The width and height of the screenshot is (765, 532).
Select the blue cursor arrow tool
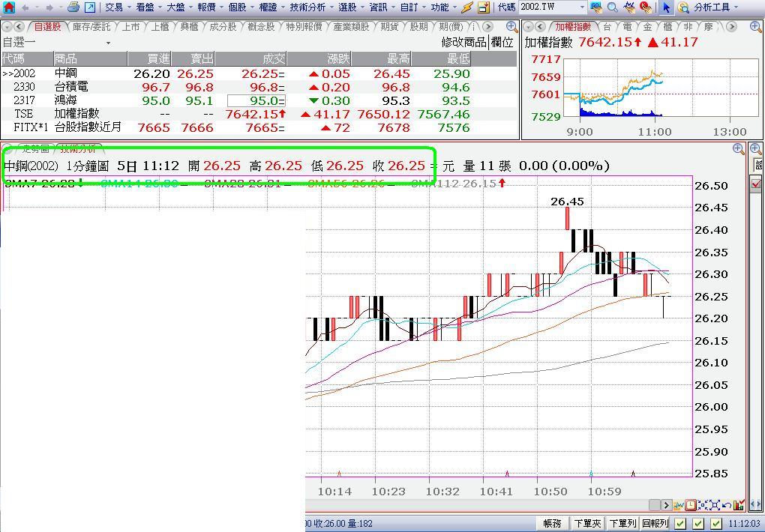[665, 7]
